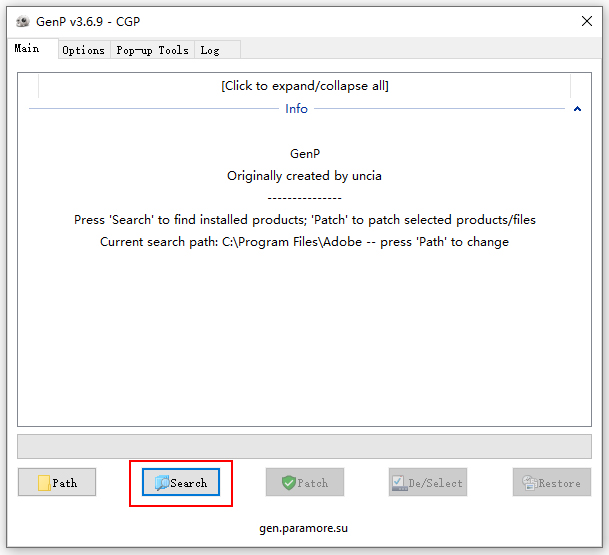Open the Pop-up Tools tab
The width and height of the screenshot is (609, 555).
[152, 50]
